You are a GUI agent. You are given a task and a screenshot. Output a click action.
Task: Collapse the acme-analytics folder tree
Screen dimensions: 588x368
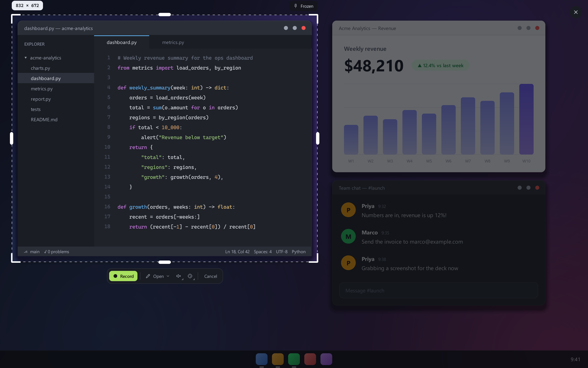(x=26, y=58)
